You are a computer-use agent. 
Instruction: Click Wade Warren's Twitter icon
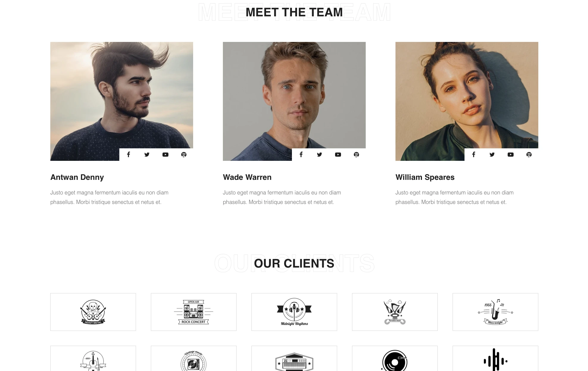click(x=320, y=155)
